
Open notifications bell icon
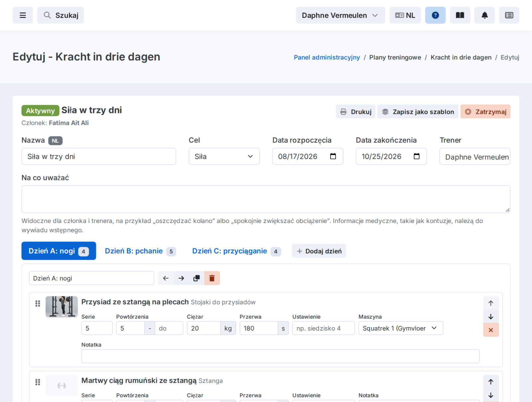pos(484,15)
